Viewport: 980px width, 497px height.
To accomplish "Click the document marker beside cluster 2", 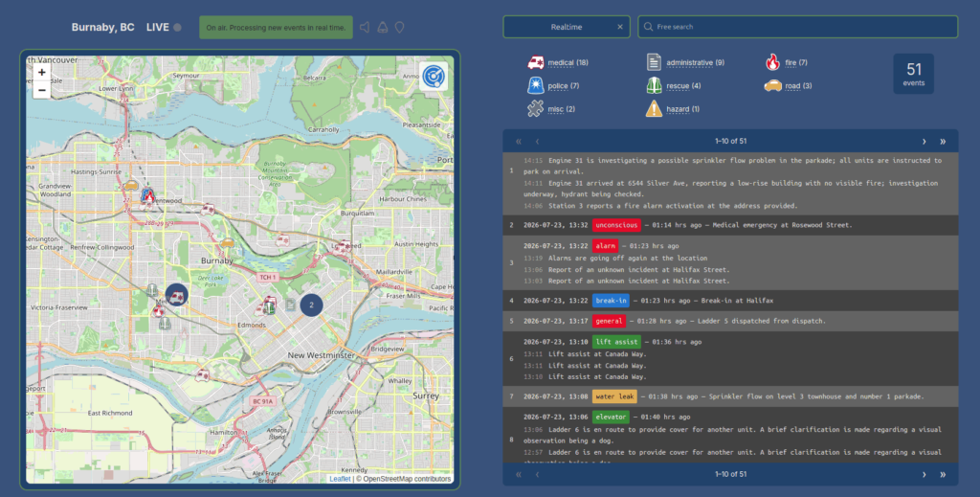I will [291, 305].
